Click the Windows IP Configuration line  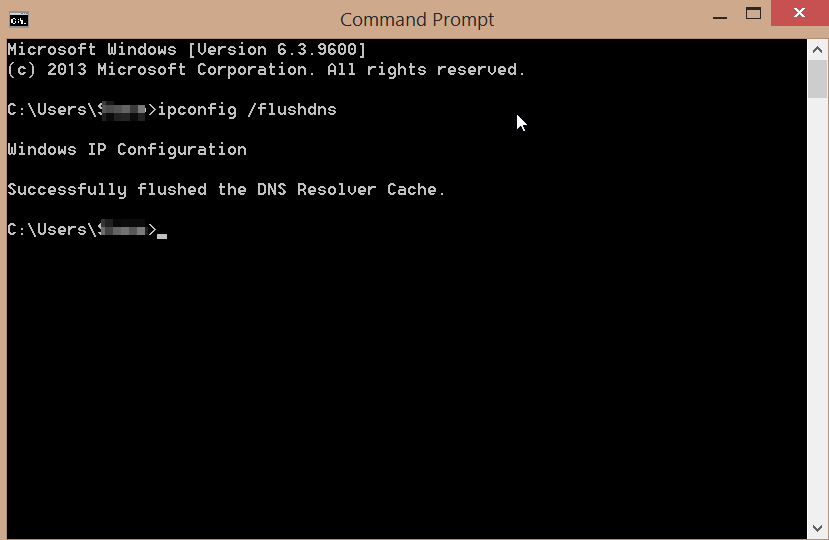click(127, 150)
